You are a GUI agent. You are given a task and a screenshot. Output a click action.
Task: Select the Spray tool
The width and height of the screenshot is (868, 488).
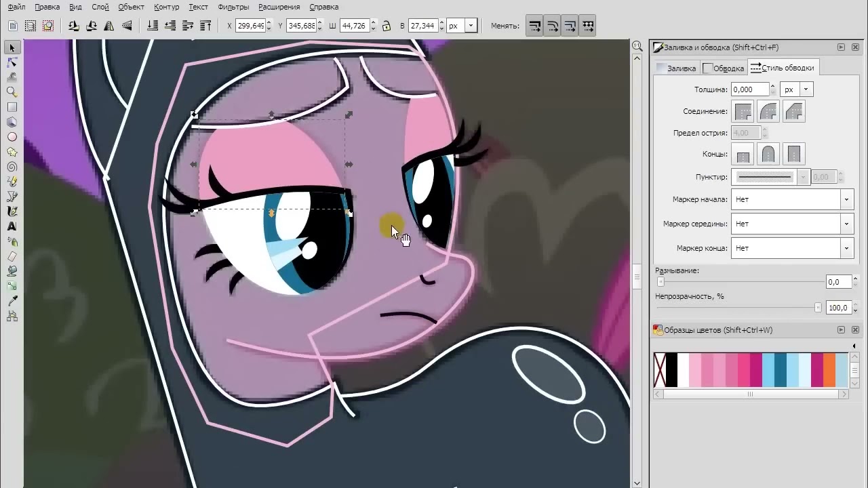tap(12, 241)
